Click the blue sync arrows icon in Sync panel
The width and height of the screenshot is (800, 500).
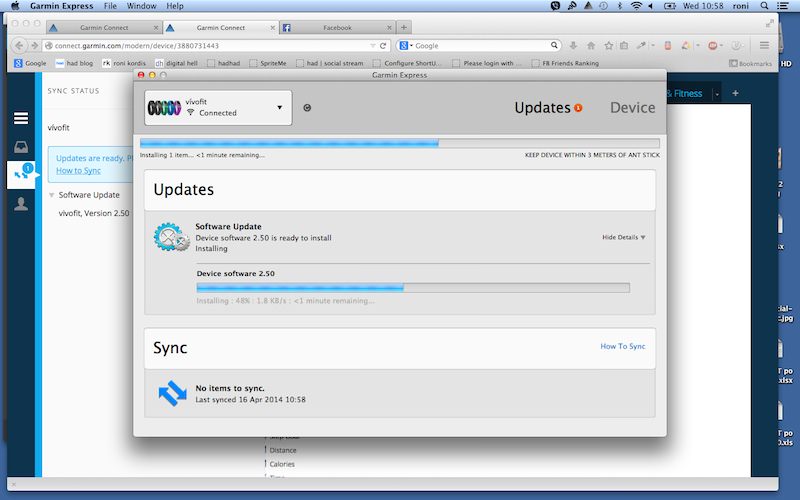(172, 393)
